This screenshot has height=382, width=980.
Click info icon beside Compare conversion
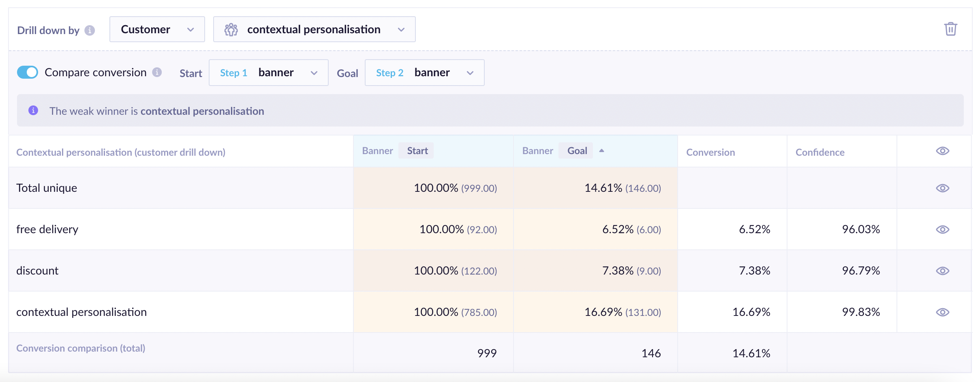click(x=157, y=72)
